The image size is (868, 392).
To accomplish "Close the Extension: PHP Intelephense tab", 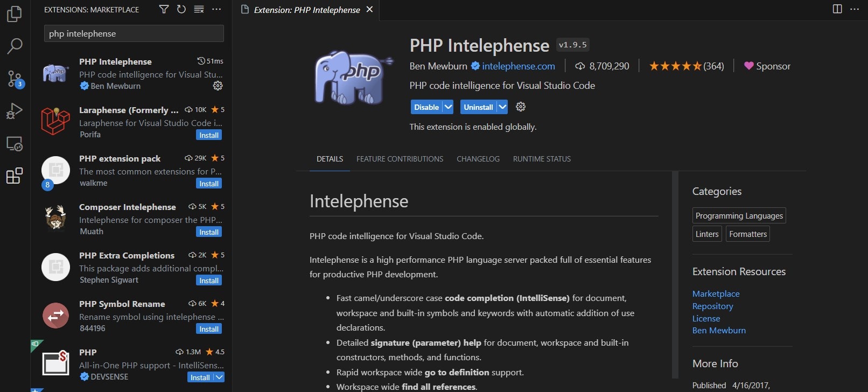I will point(369,10).
